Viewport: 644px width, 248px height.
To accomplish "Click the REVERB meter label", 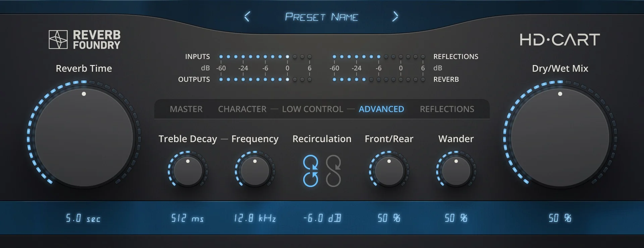I will tap(446, 79).
